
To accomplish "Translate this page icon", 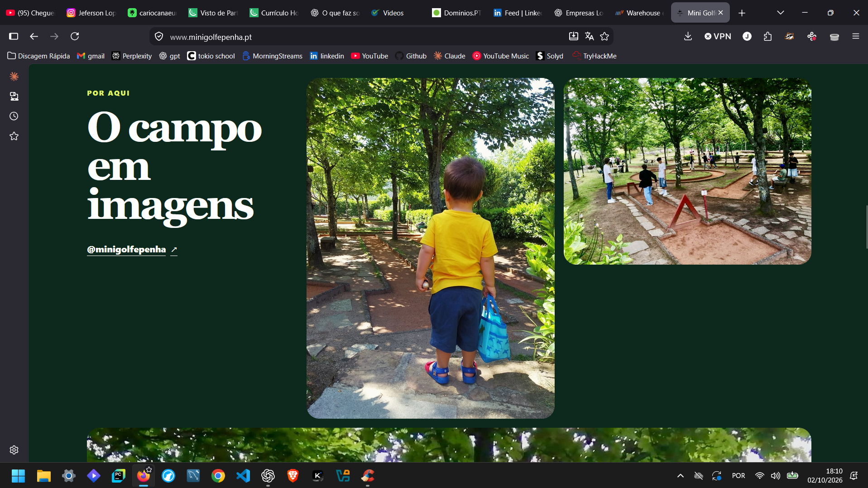I will 589,36.
